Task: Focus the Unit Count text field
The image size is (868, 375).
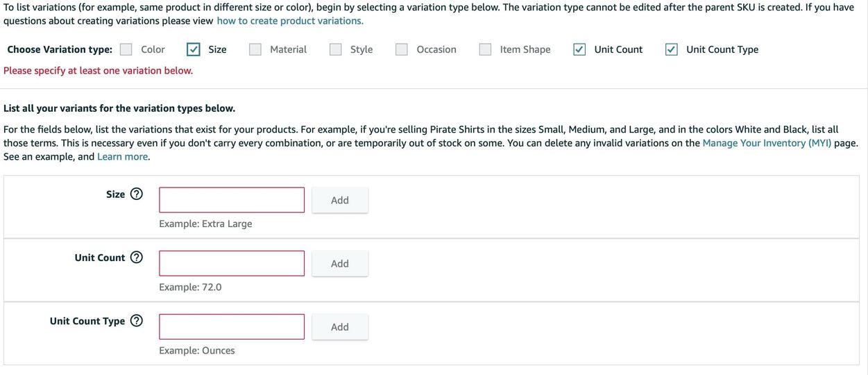Action: 232,263
